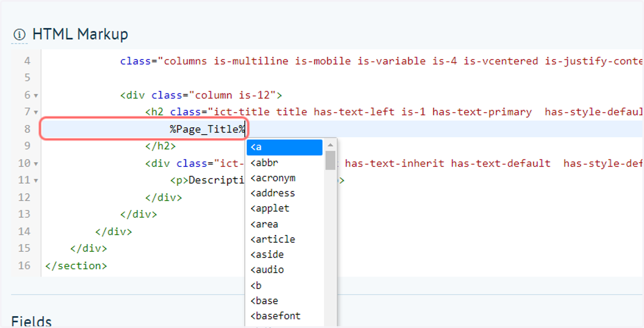Collapse the fold arrow on line 11
Screen dimensions: 644x328
point(36,181)
